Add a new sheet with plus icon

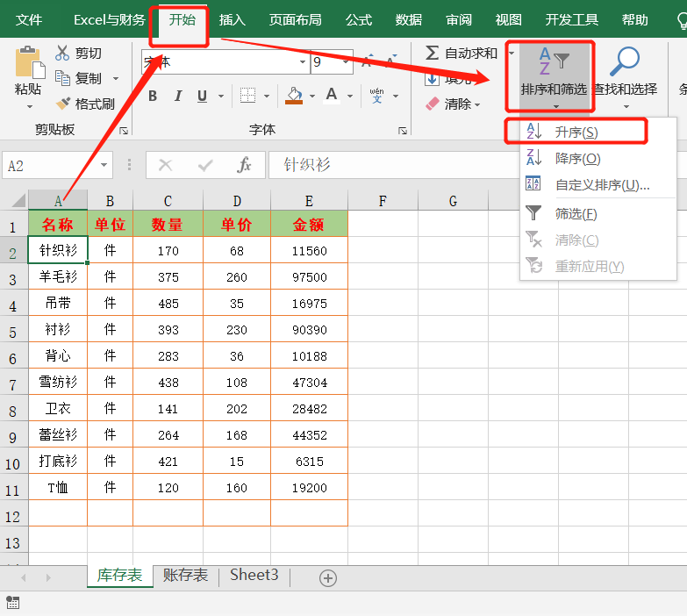click(327, 577)
